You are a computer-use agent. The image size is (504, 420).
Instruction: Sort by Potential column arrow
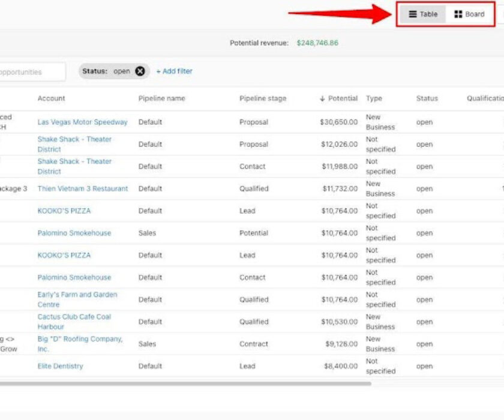[322, 98]
